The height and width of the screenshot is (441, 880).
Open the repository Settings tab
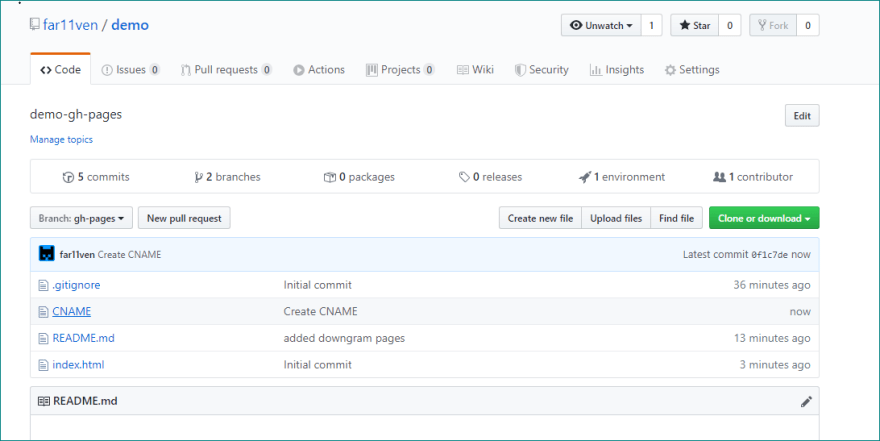[692, 70]
